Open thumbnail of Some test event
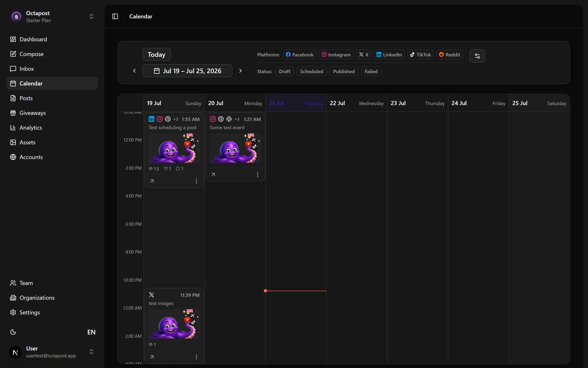Screen dimensions: 588x368 (x=235, y=148)
